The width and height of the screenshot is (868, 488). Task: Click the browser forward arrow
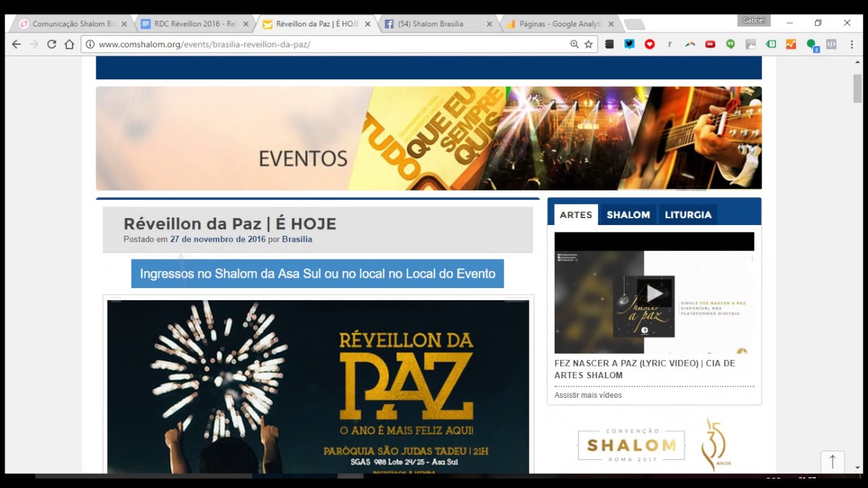tap(34, 44)
